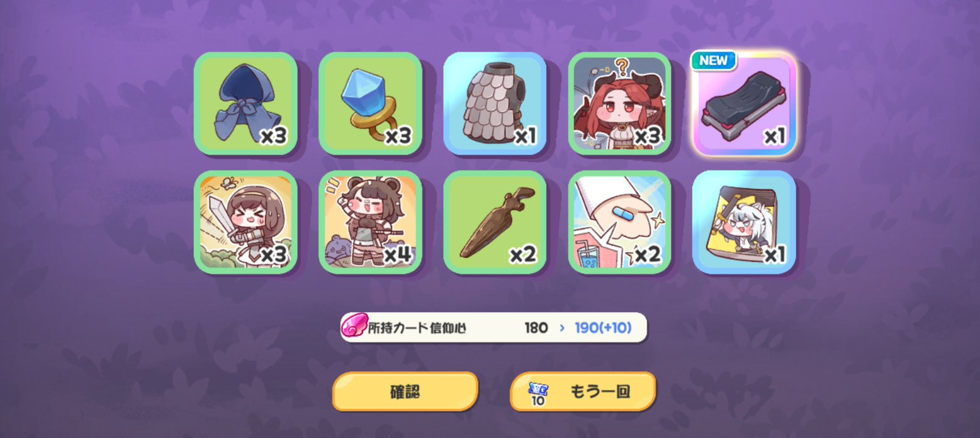Click the もう一回 draw again button
Image resolution: width=980 pixels, height=438 pixels.
[583, 391]
